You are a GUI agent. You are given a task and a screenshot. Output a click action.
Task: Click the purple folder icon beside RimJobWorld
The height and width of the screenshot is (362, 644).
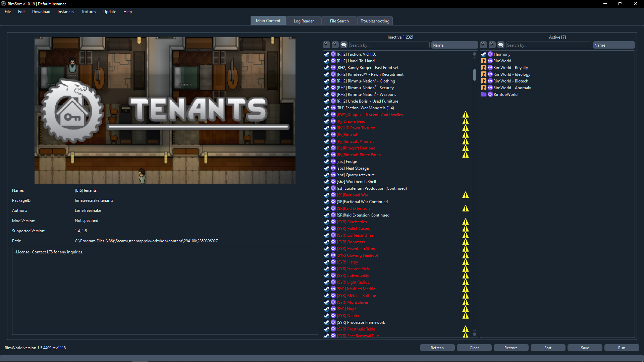(x=483, y=94)
